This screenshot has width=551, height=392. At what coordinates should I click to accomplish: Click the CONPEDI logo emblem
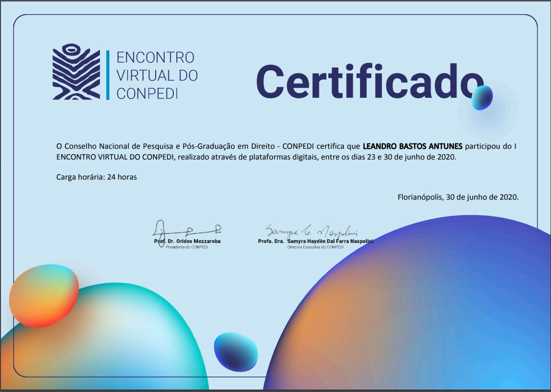[76, 71]
